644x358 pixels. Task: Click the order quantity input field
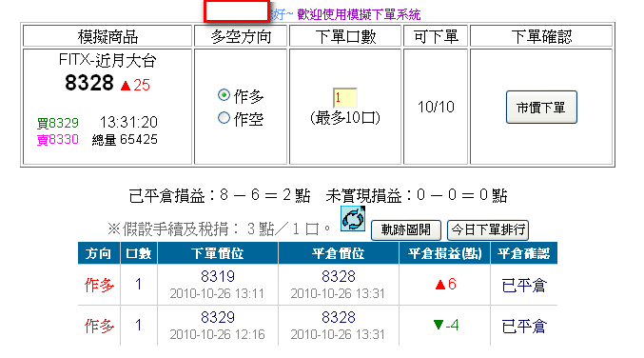(x=344, y=98)
